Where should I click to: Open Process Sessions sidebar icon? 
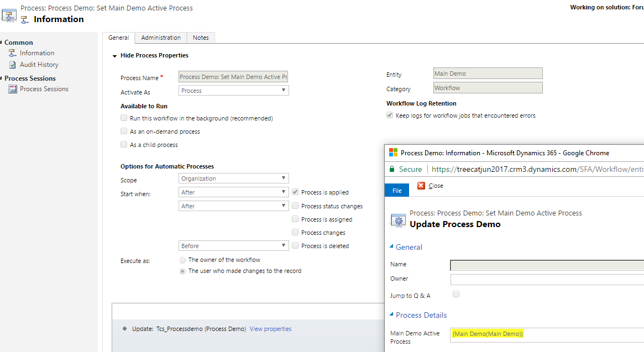click(x=13, y=89)
